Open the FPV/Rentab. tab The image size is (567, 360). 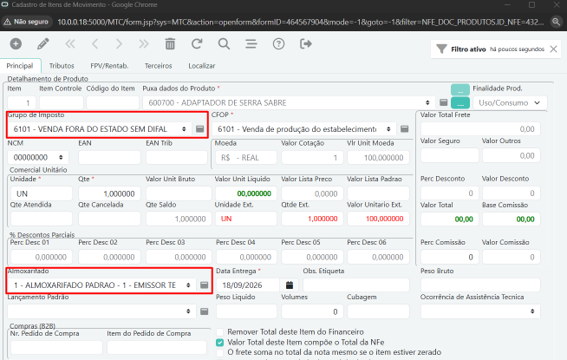pyautogui.click(x=109, y=66)
